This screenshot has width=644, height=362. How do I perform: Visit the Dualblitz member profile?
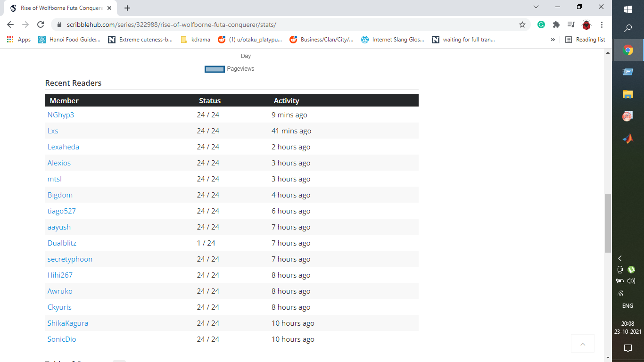(x=62, y=243)
